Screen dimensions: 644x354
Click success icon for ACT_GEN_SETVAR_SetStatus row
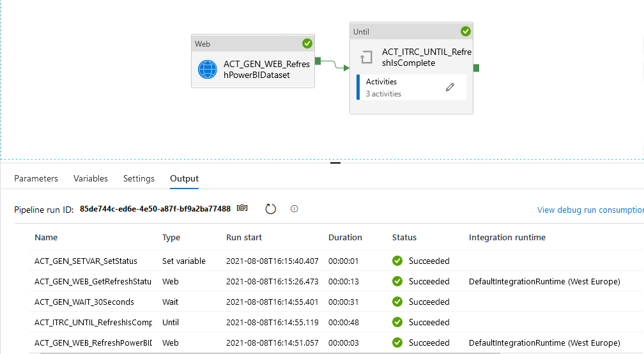[397, 261]
